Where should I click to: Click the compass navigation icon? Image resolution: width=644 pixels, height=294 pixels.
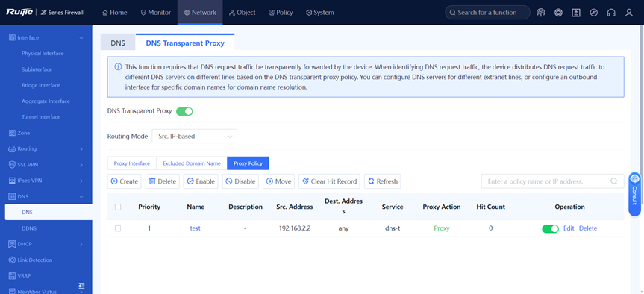(x=593, y=13)
